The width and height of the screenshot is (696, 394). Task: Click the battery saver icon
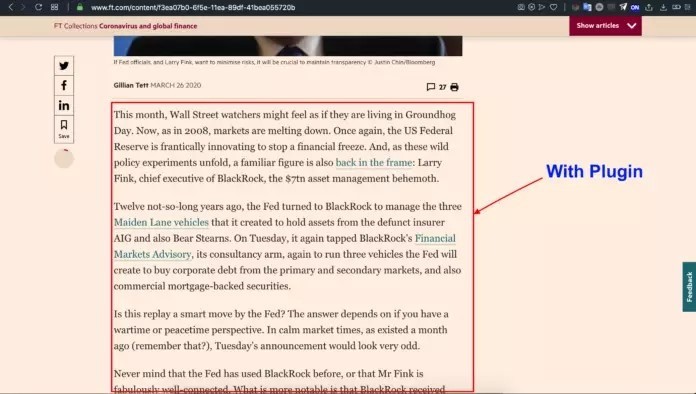tap(676, 7)
